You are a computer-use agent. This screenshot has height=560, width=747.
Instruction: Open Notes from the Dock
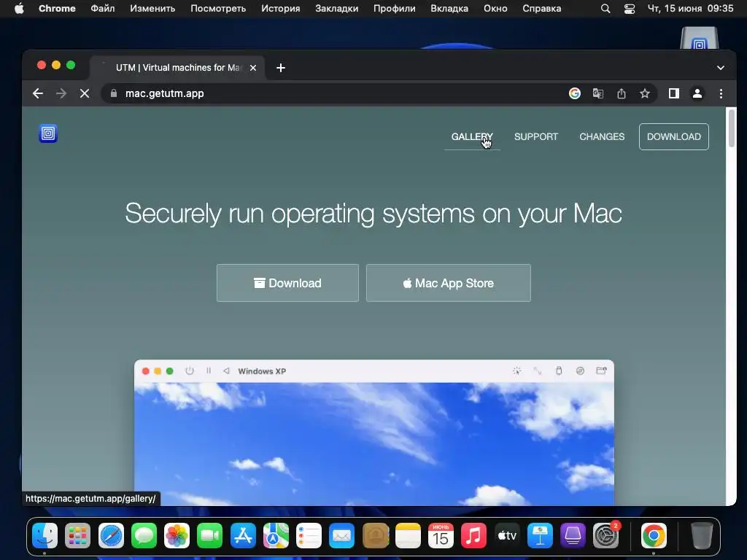click(409, 536)
